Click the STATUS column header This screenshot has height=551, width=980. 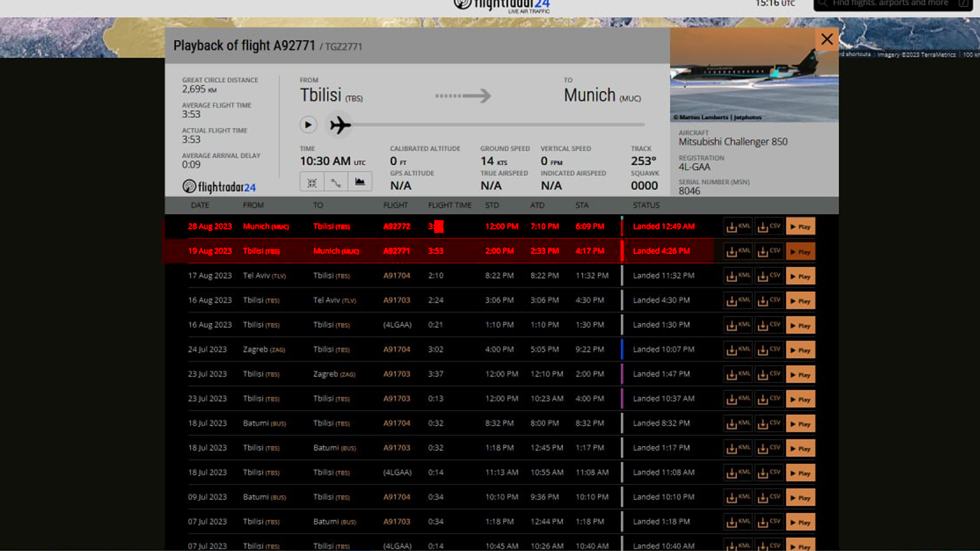pos(646,205)
